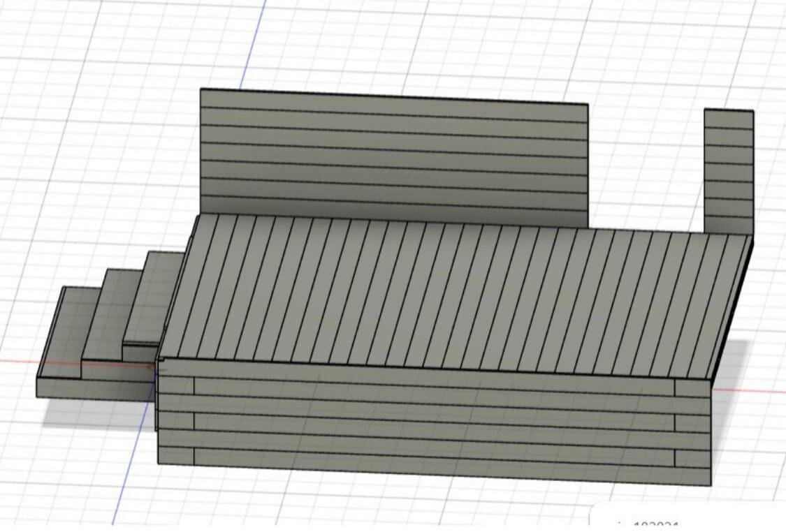786x532 pixels.
Task: Select the narrow upright panel at right rear
Action: pyautogui.click(x=728, y=171)
